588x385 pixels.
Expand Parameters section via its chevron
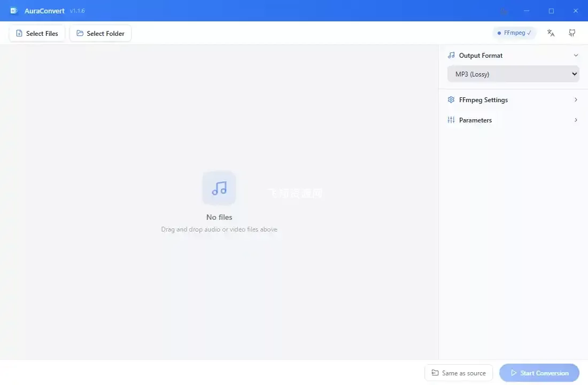(576, 120)
